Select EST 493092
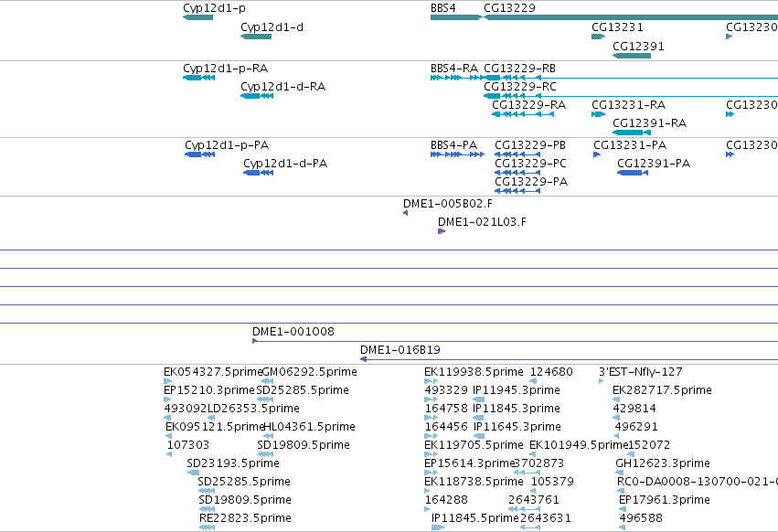The height and width of the screenshot is (532, 778). 167,418
